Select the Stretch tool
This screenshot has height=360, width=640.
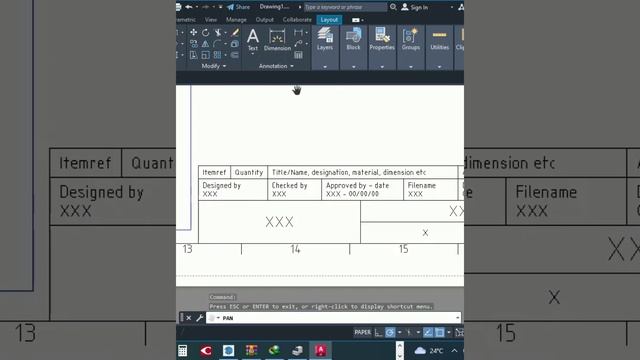point(193,55)
